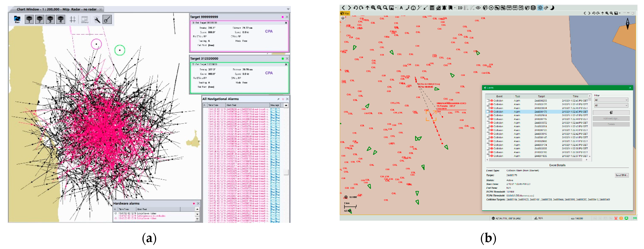Click the green color marker on Target 312320000
The height and width of the screenshot is (249, 644).
283,59
